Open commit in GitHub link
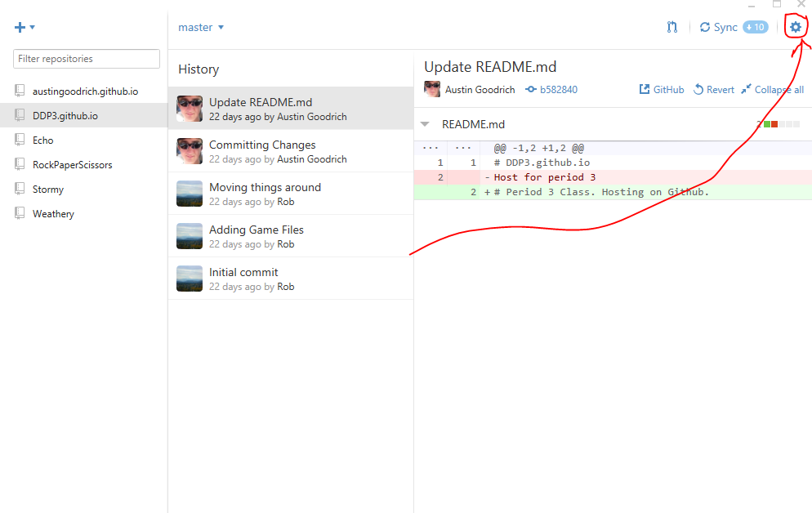The width and height of the screenshot is (812, 513). (662, 90)
